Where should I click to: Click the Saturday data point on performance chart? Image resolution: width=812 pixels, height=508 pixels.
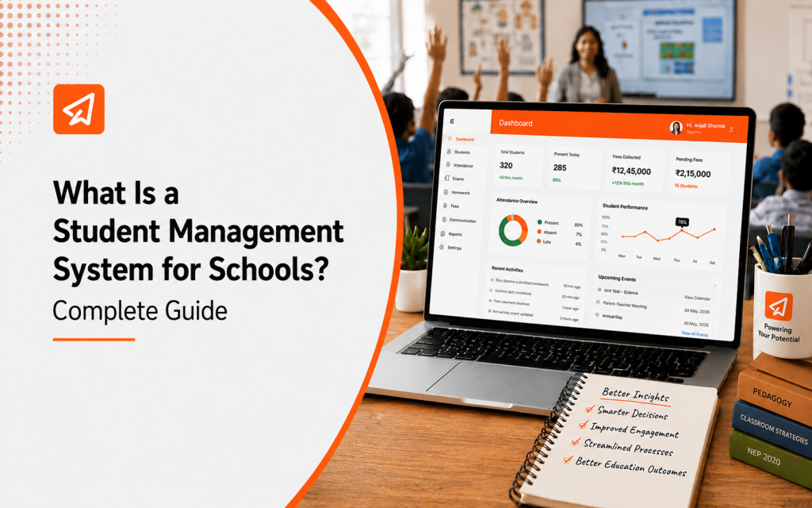click(x=714, y=229)
